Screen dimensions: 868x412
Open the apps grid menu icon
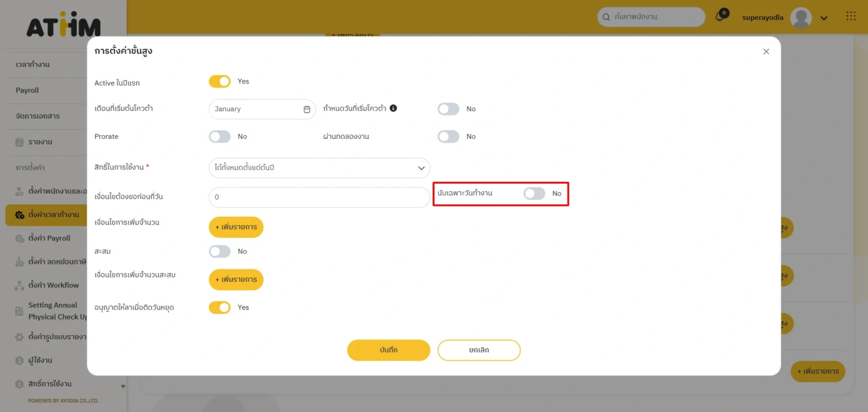[851, 17]
